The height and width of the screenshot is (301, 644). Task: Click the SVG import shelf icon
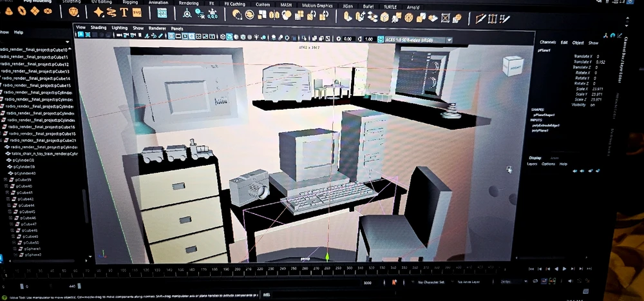click(x=137, y=13)
